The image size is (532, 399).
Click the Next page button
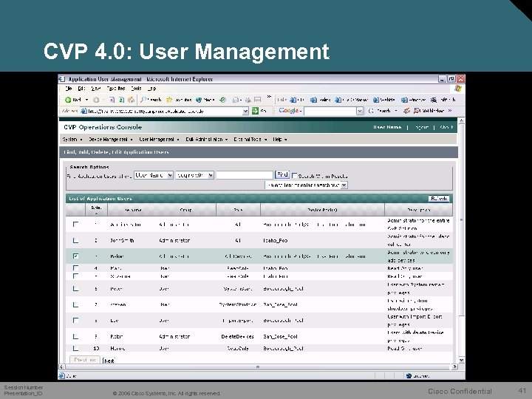tap(109, 361)
